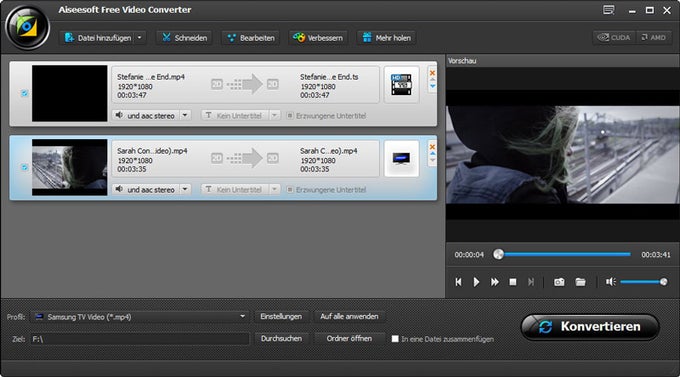Move the Sarah file up in list
This screenshot has height=377, width=680.
432,154
